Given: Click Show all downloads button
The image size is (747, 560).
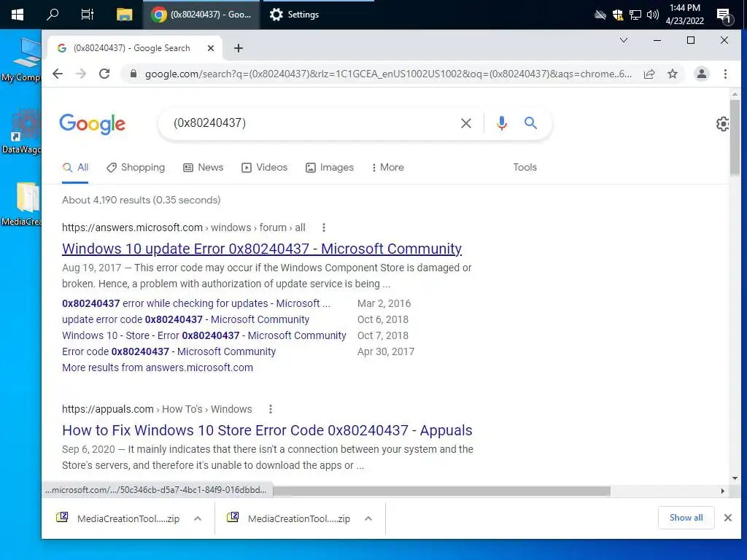Looking at the screenshot, I should tap(686, 518).
